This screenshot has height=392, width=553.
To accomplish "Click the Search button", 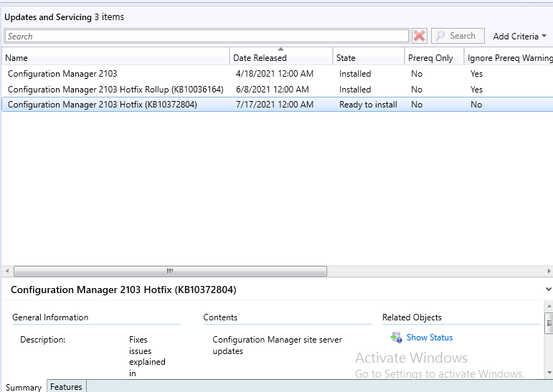I will pyautogui.click(x=458, y=36).
